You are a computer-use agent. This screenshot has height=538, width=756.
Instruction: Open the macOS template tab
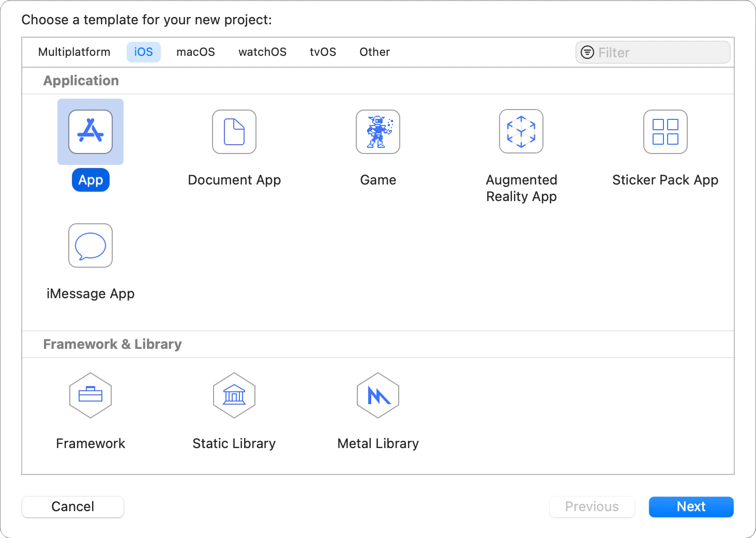pos(195,52)
